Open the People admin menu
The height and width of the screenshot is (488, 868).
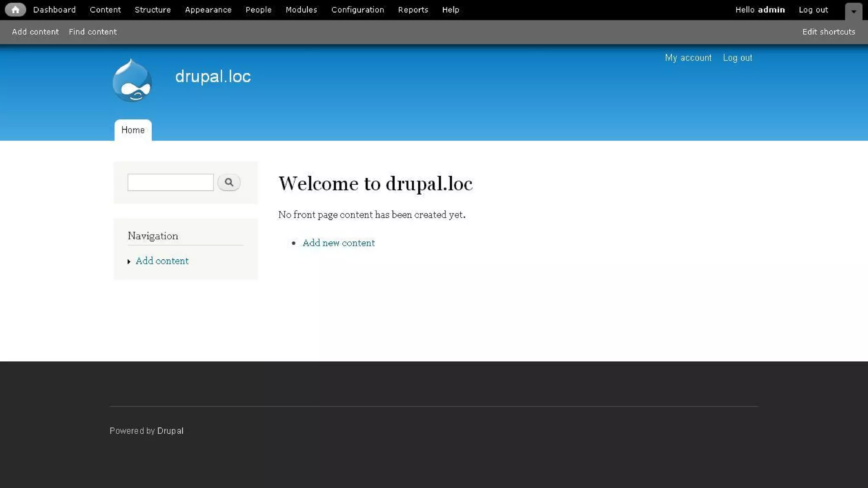259,10
